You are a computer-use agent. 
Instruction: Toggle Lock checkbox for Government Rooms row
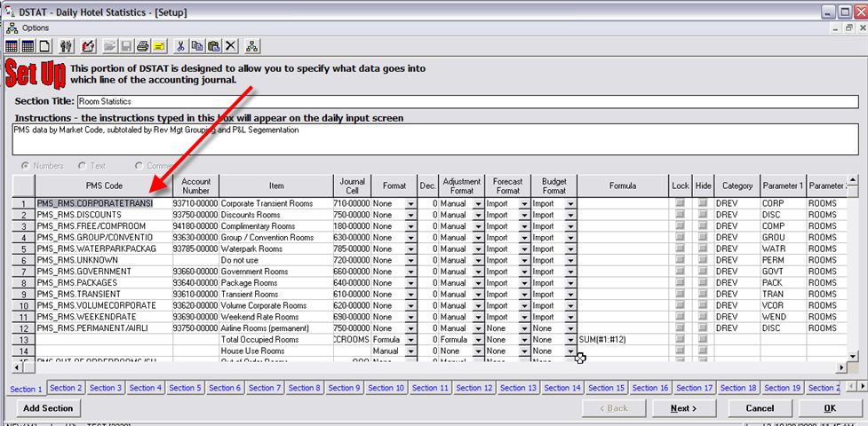click(681, 271)
